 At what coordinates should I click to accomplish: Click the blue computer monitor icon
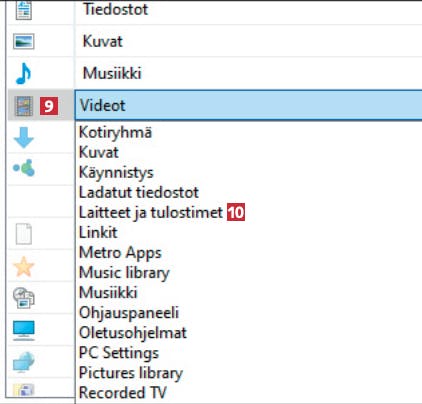[24, 331]
